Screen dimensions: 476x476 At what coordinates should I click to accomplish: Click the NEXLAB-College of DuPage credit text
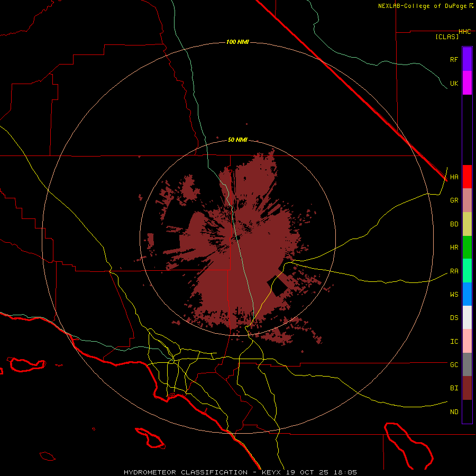coord(422,6)
